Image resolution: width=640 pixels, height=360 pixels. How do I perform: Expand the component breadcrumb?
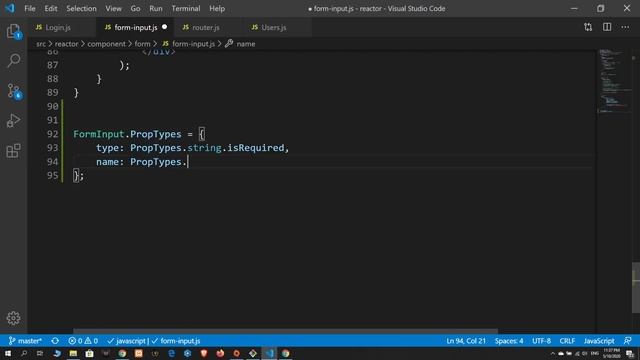[x=107, y=44]
